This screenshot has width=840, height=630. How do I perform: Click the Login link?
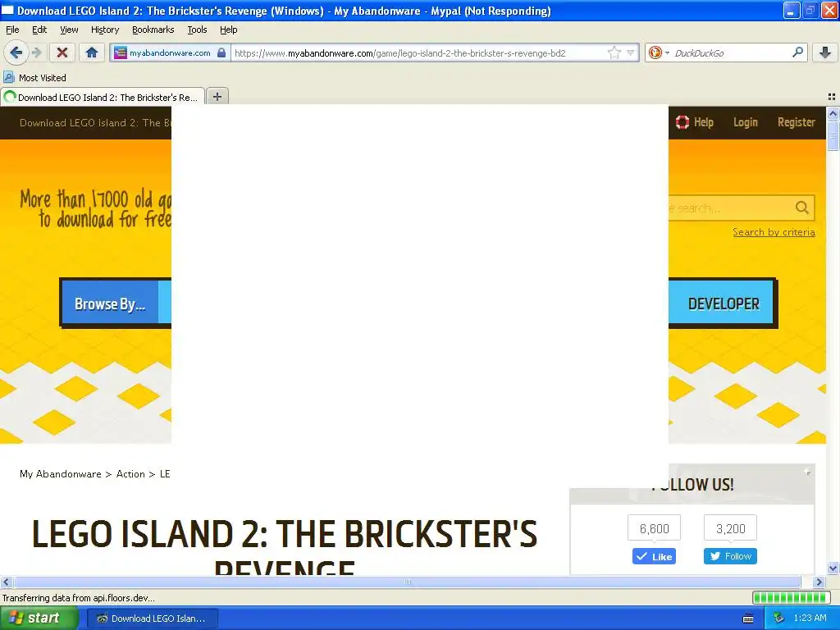(x=745, y=122)
